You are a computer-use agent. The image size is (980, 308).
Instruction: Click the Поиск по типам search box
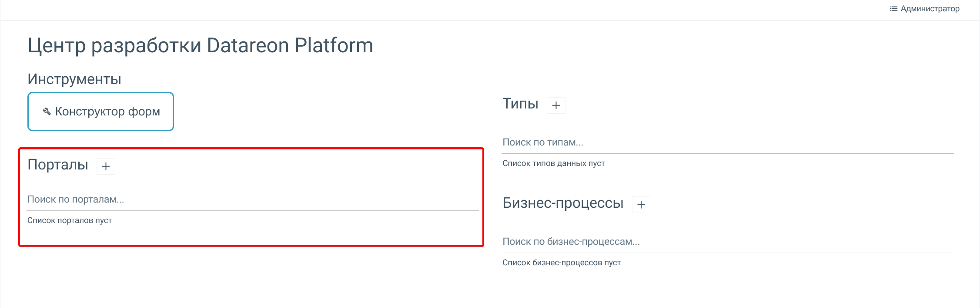point(727,142)
